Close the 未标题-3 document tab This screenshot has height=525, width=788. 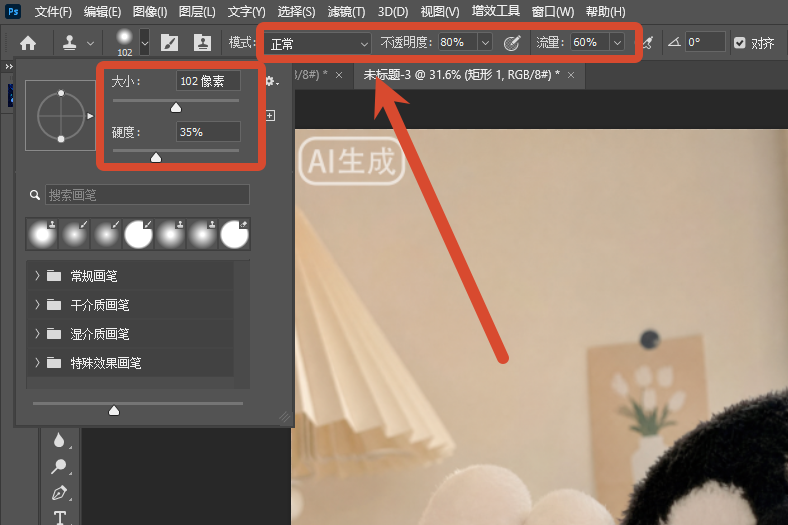pyautogui.click(x=571, y=75)
